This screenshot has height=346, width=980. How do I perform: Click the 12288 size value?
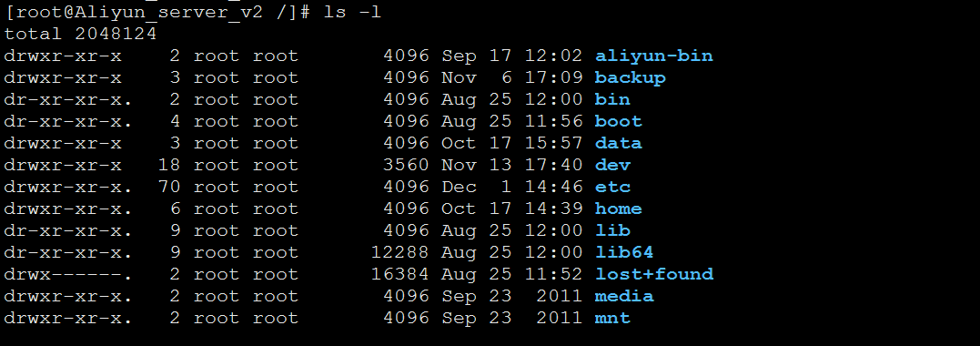[400, 253]
